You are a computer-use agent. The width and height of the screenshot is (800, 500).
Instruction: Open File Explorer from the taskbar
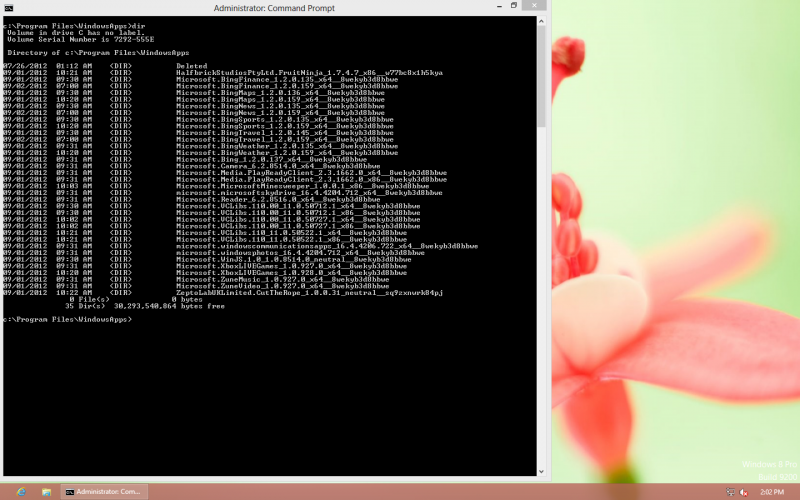pyautogui.click(x=46, y=492)
